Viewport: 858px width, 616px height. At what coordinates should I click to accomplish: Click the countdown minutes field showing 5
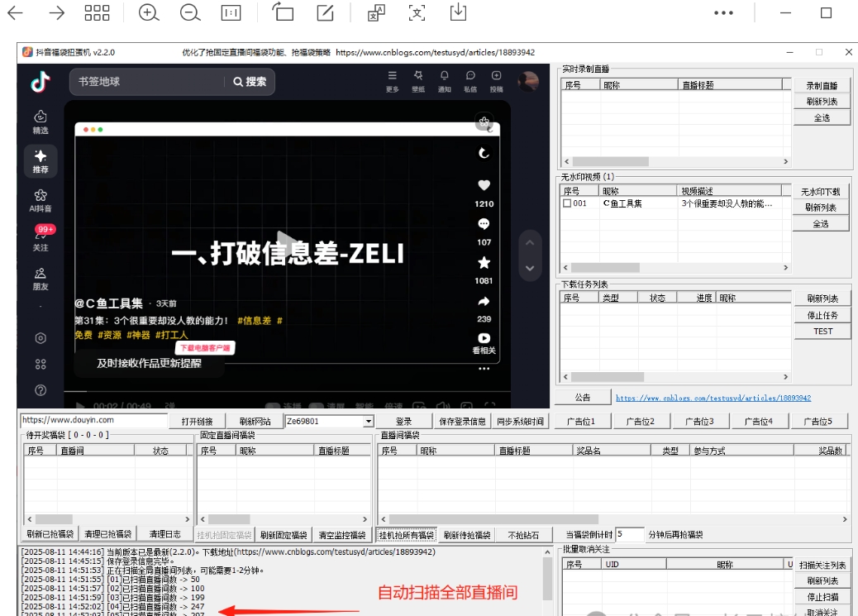(x=630, y=534)
